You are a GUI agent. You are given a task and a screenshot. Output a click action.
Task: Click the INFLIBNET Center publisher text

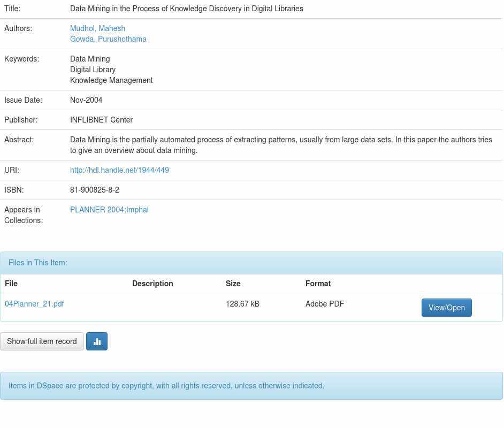pos(101,120)
